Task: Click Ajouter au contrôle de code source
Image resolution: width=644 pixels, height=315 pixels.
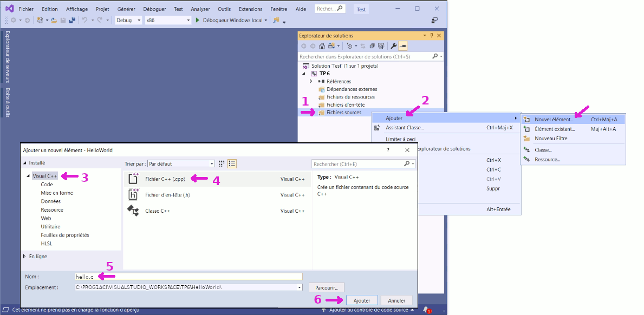Action: tap(368, 310)
